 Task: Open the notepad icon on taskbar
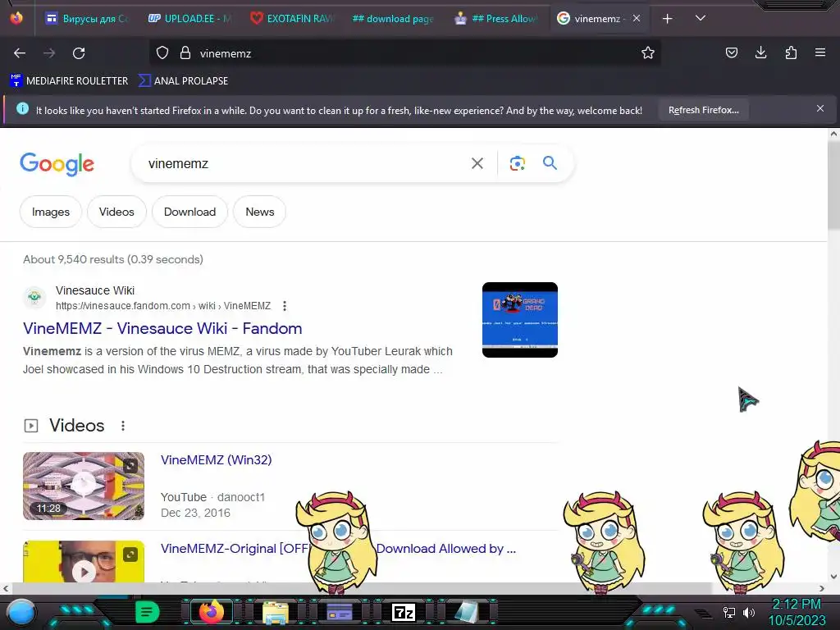pos(467,612)
